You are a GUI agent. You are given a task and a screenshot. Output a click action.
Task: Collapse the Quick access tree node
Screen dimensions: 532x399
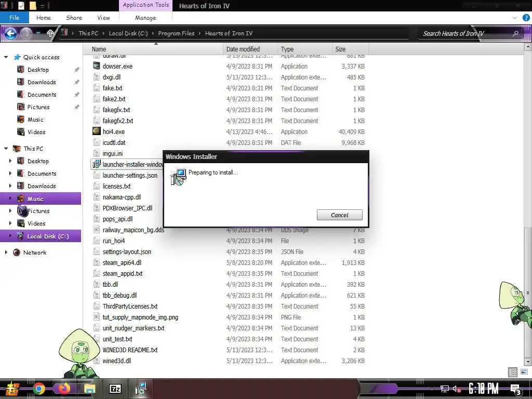click(x=6, y=57)
